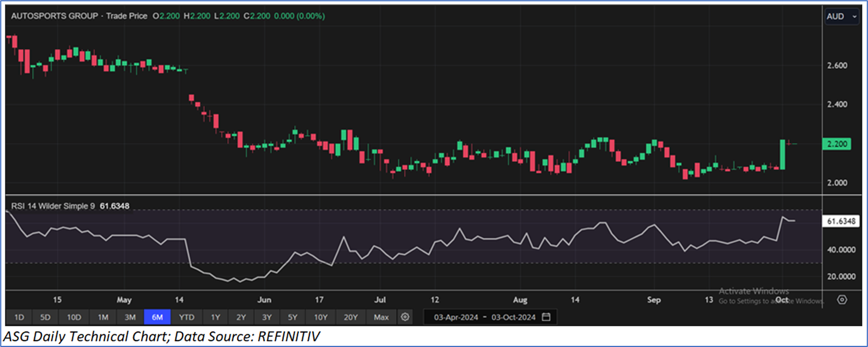This screenshot has height=347, width=868.
Task: Click the 40.0000 RSI axis label
Action: click(x=841, y=250)
